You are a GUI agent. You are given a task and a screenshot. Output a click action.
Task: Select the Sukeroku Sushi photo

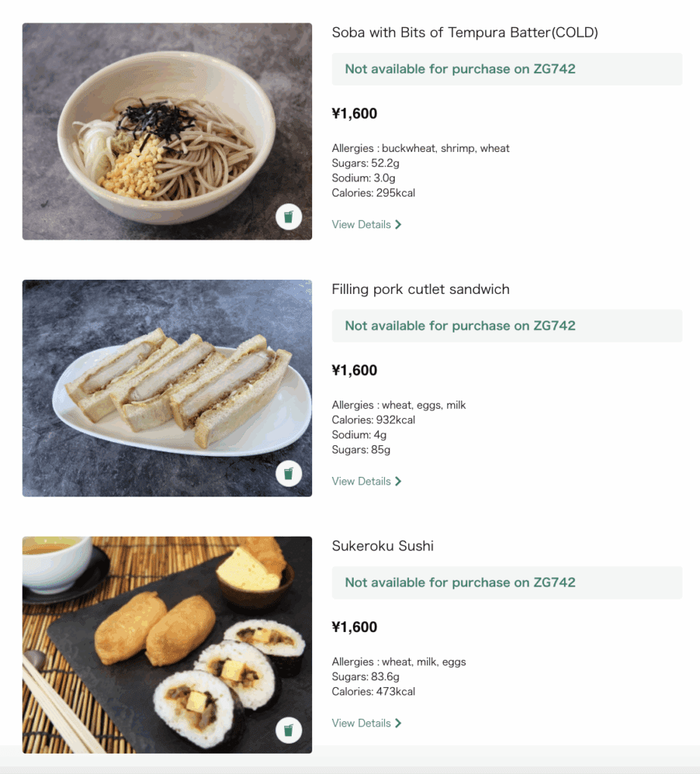[167, 645]
